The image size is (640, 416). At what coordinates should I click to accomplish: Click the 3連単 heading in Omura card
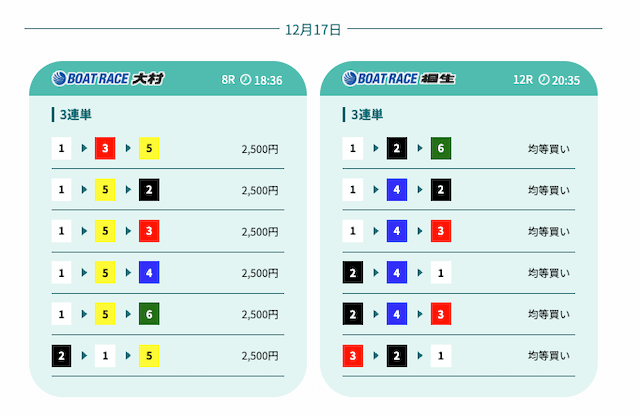coord(76,115)
